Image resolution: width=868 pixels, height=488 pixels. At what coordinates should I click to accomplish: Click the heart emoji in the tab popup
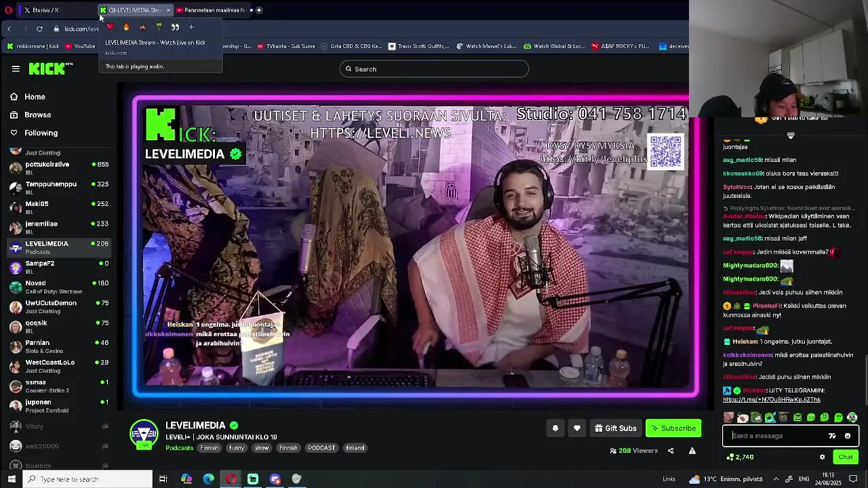110,27
